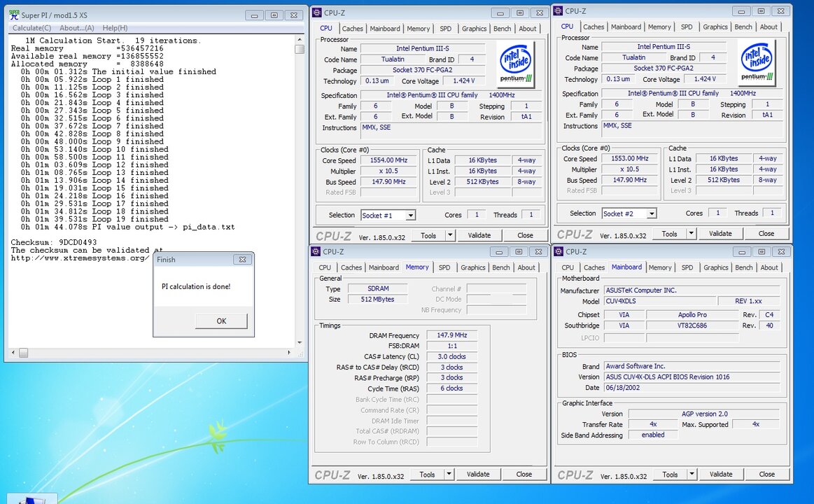
Task: Click Validate in Socket #1 CPU-Z window
Action: click(479, 235)
